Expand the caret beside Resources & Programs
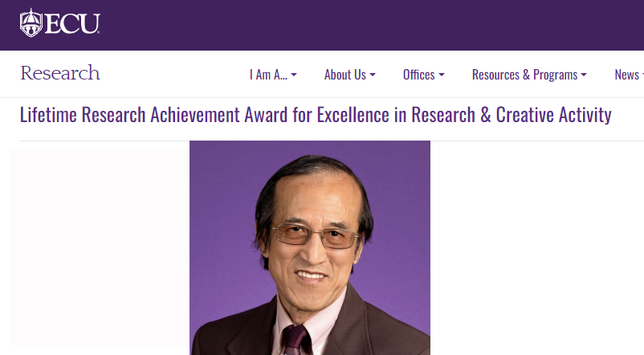The height and width of the screenshot is (355, 644). tap(584, 75)
